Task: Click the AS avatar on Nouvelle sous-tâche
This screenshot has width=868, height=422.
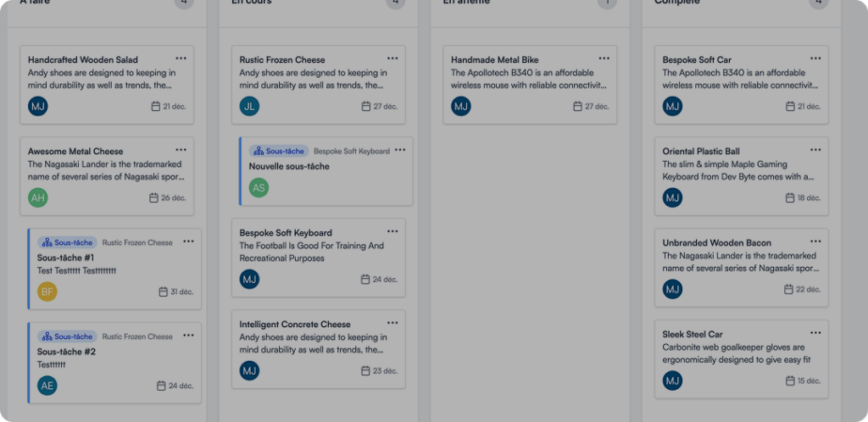Action: point(259,187)
